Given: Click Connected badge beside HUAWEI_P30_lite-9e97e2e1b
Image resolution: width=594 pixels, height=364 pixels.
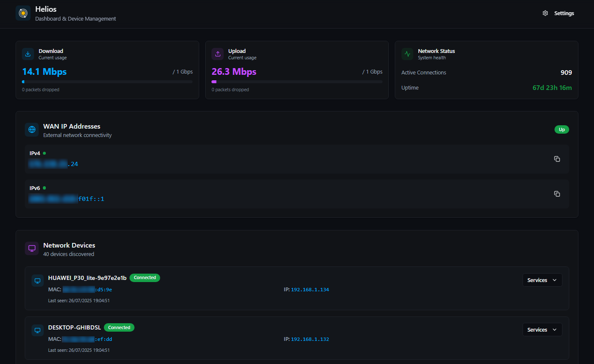Looking at the screenshot, I should tap(145, 278).
